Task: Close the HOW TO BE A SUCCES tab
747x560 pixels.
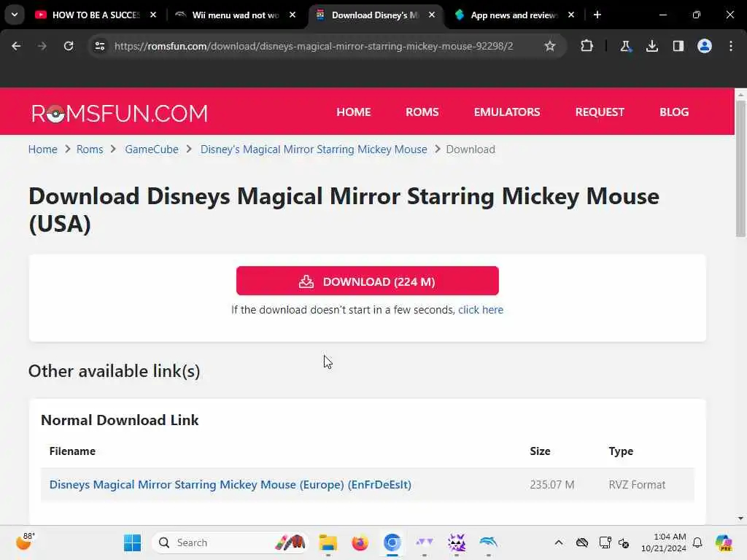Action: click(153, 15)
